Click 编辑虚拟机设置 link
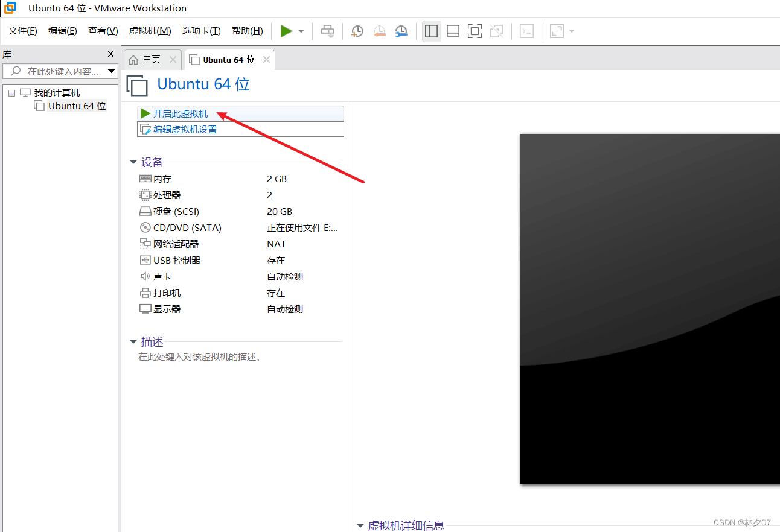Image resolution: width=780 pixels, height=532 pixels. pos(240,129)
